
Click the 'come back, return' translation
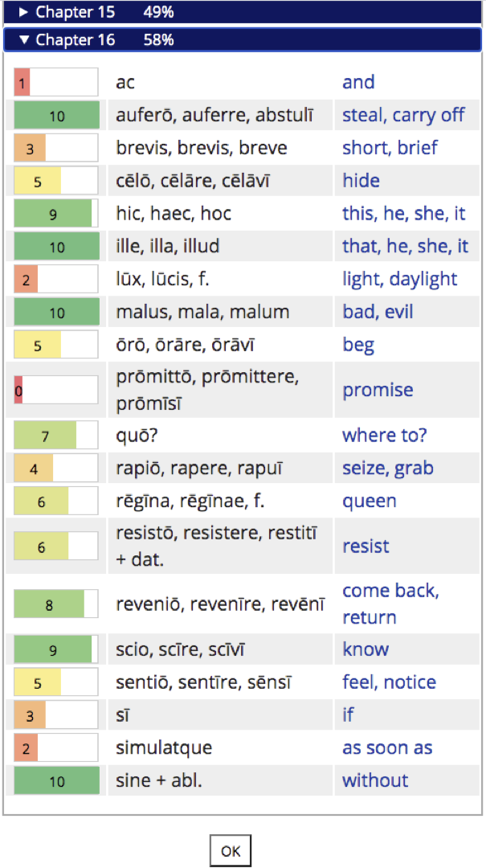(x=390, y=604)
